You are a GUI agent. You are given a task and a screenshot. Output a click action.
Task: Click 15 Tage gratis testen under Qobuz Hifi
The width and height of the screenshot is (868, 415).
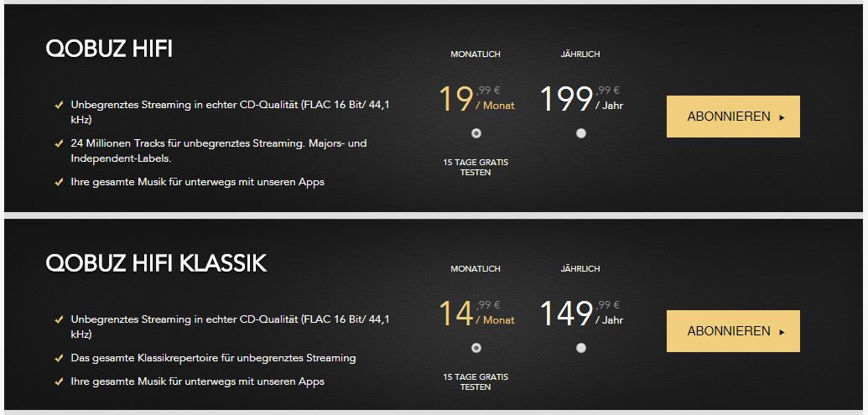coord(476,167)
